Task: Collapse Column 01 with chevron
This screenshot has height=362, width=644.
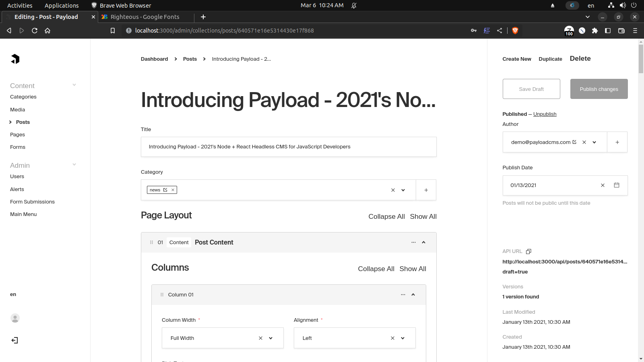Action: tap(413, 294)
